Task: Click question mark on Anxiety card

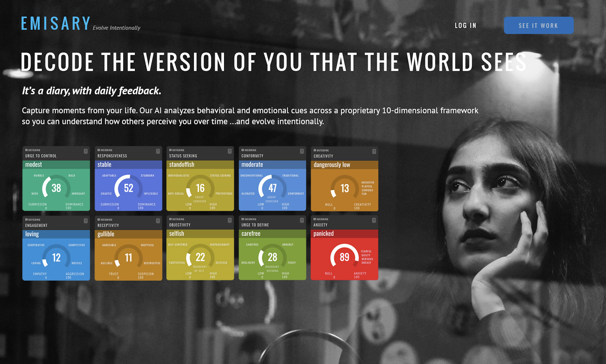Action: click(374, 220)
